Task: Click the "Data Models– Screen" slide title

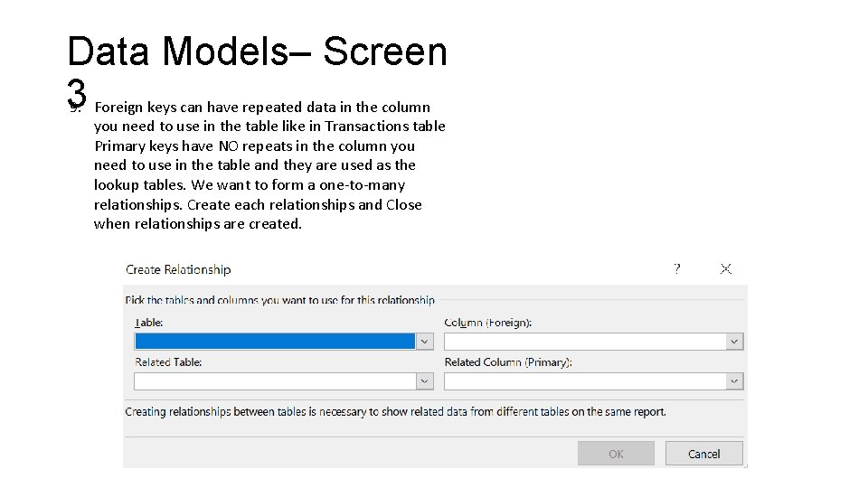Action: [257, 52]
